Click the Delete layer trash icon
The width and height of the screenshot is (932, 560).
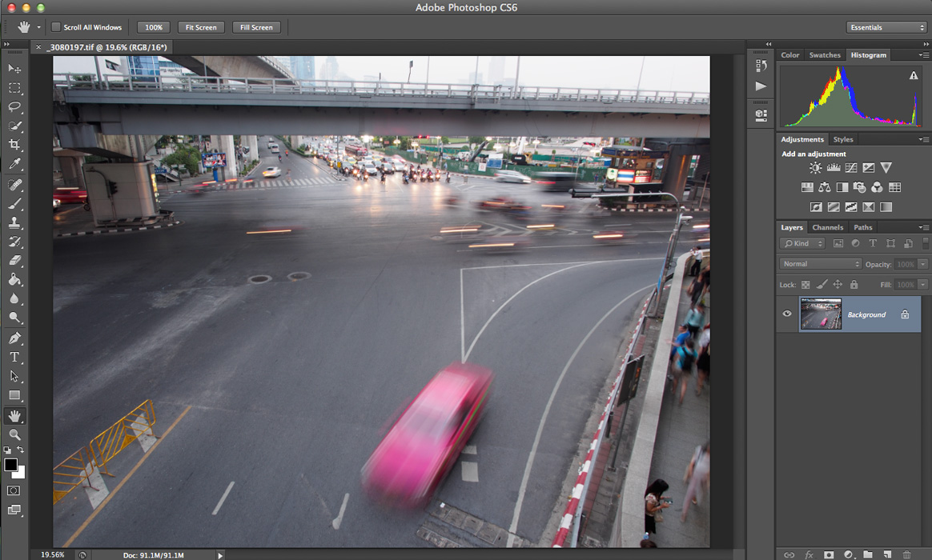click(x=906, y=554)
